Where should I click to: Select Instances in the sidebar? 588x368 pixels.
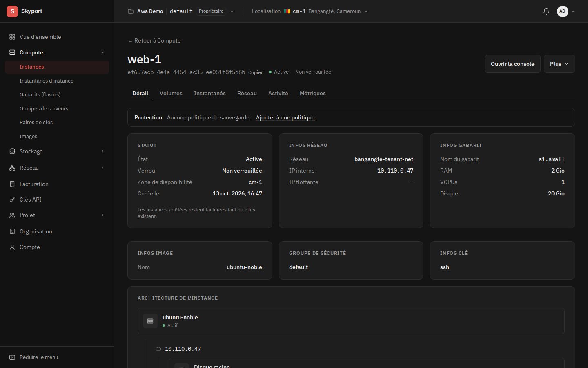click(57, 67)
